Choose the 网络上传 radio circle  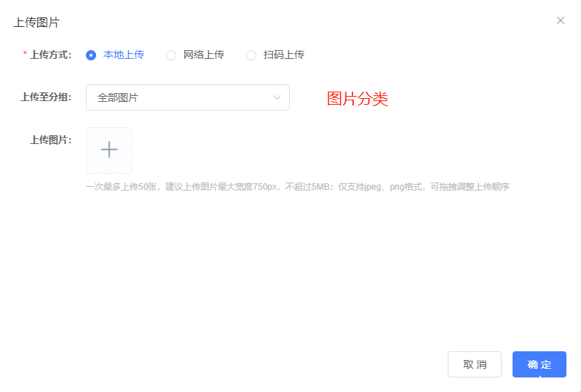(x=171, y=55)
